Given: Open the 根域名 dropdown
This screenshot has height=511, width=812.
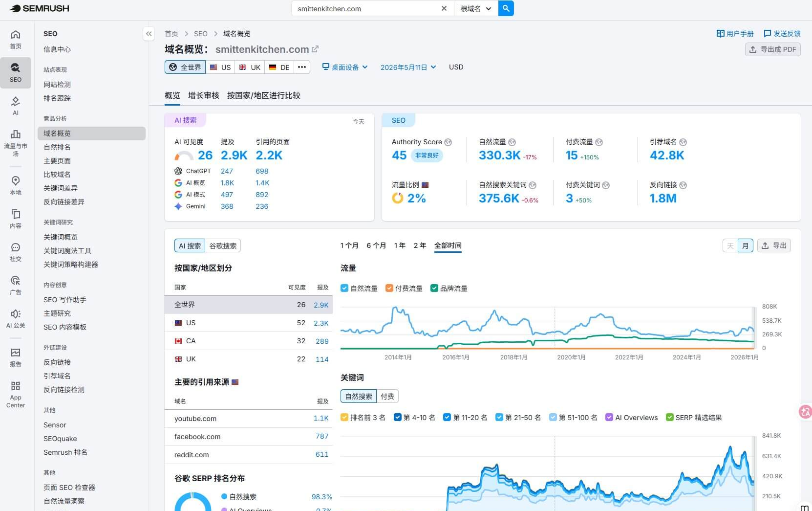Looking at the screenshot, I should 476,8.
